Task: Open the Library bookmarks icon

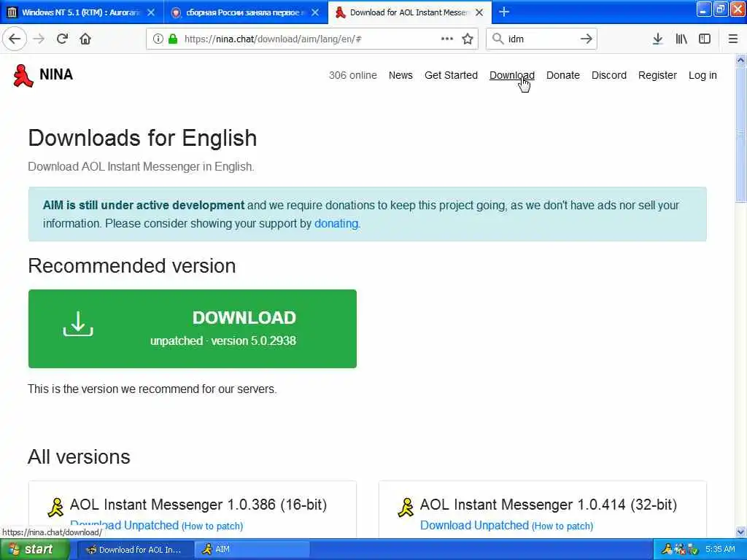Action: point(681,39)
